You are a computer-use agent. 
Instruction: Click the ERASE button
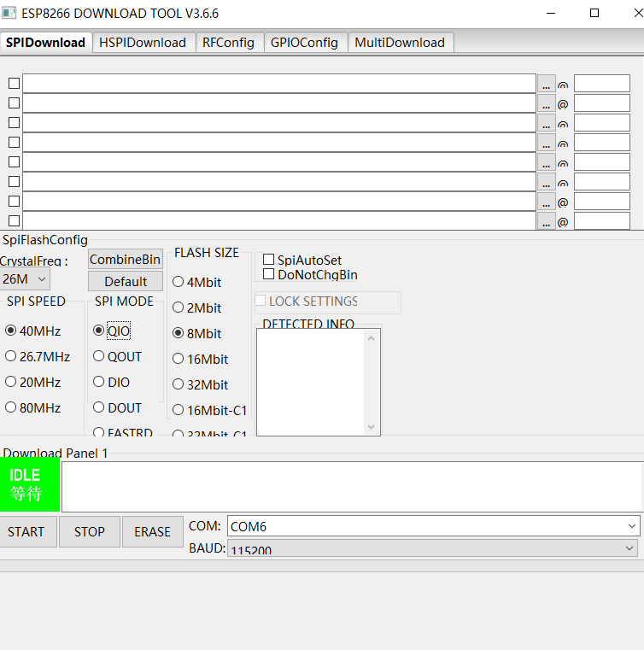pyautogui.click(x=153, y=531)
